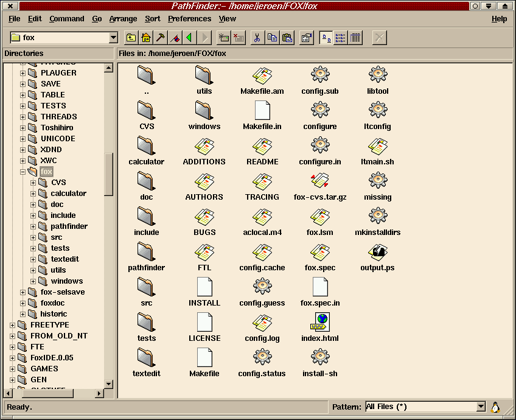
Task: Select the README document icon
Action: (262, 145)
